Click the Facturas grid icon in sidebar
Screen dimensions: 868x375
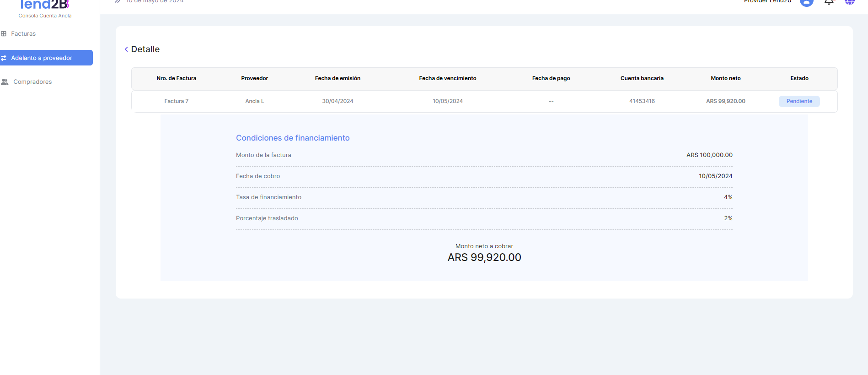4,34
